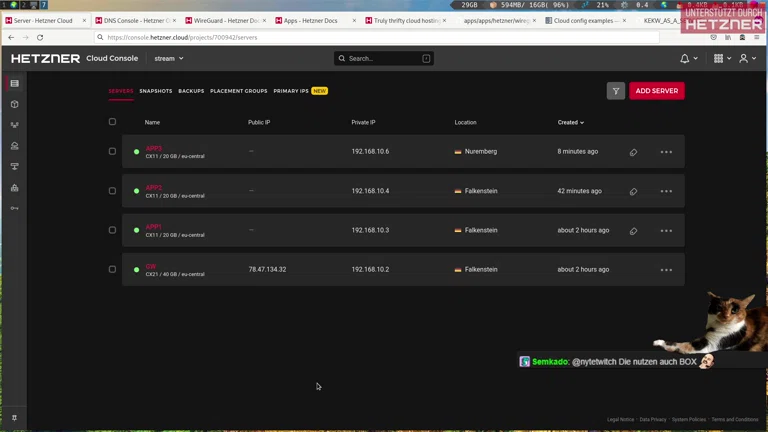Open the APP3 server link

(x=153, y=148)
